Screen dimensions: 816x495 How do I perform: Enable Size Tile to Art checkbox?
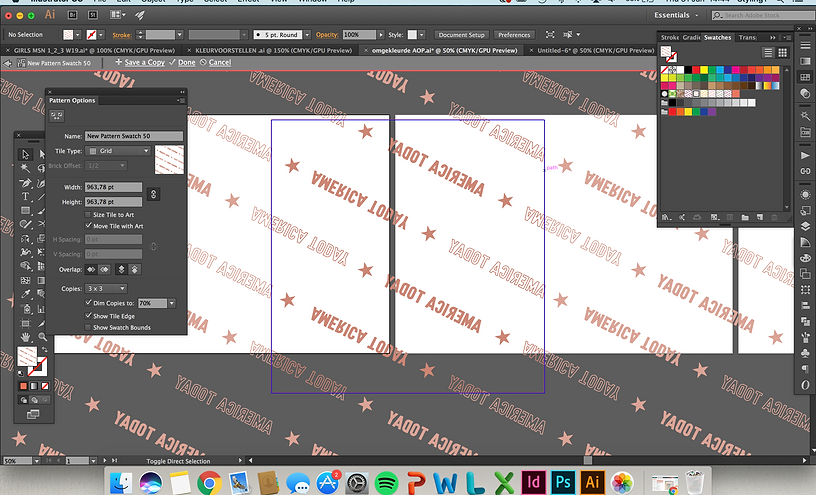(x=88, y=214)
